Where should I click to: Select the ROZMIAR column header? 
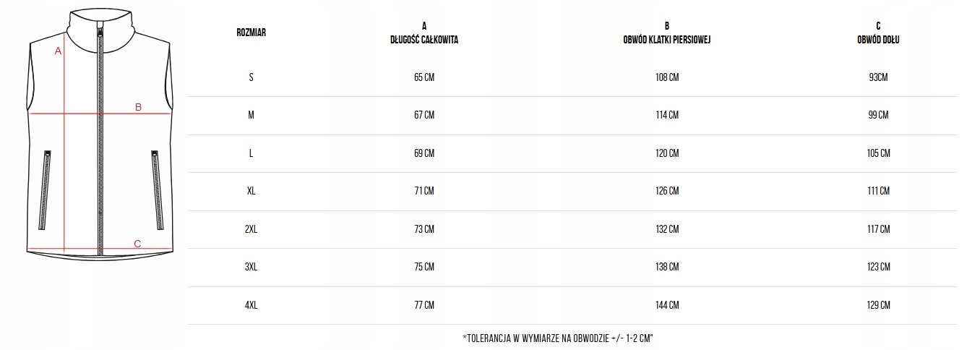click(x=251, y=33)
